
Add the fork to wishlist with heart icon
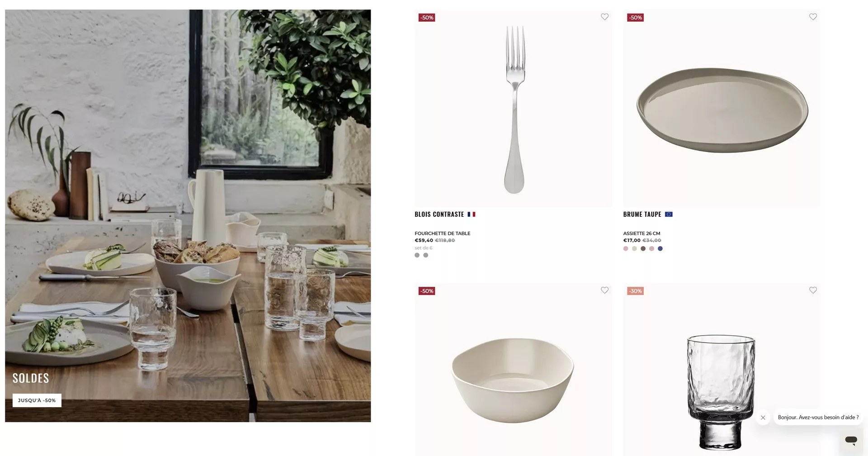pos(604,17)
